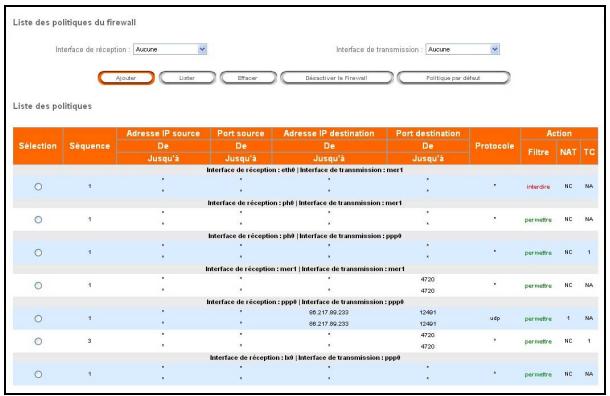Click TC column header

coord(589,152)
